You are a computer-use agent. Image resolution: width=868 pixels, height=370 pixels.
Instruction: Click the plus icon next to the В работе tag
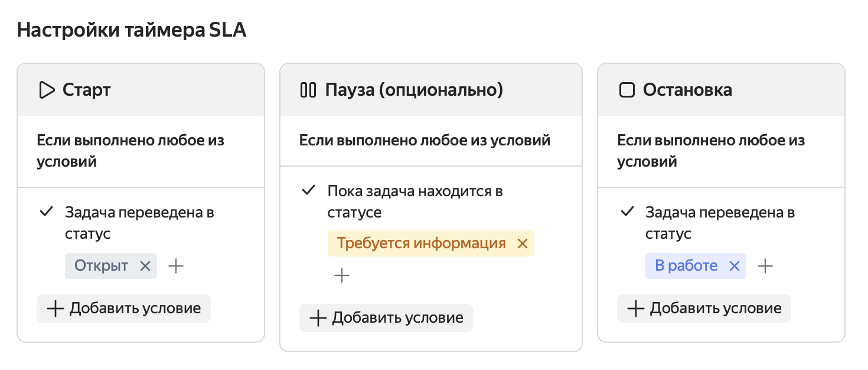click(x=765, y=266)
